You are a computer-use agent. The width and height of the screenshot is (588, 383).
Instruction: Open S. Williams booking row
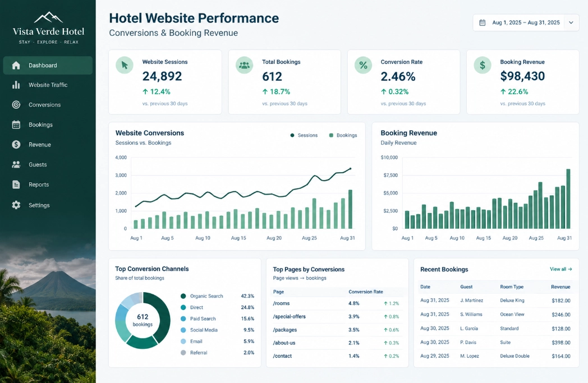[x=495, y=315]
